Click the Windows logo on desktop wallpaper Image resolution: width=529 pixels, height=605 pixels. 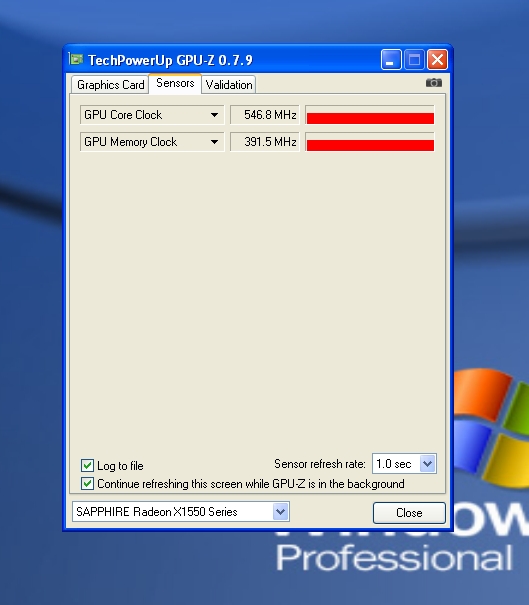492,424
